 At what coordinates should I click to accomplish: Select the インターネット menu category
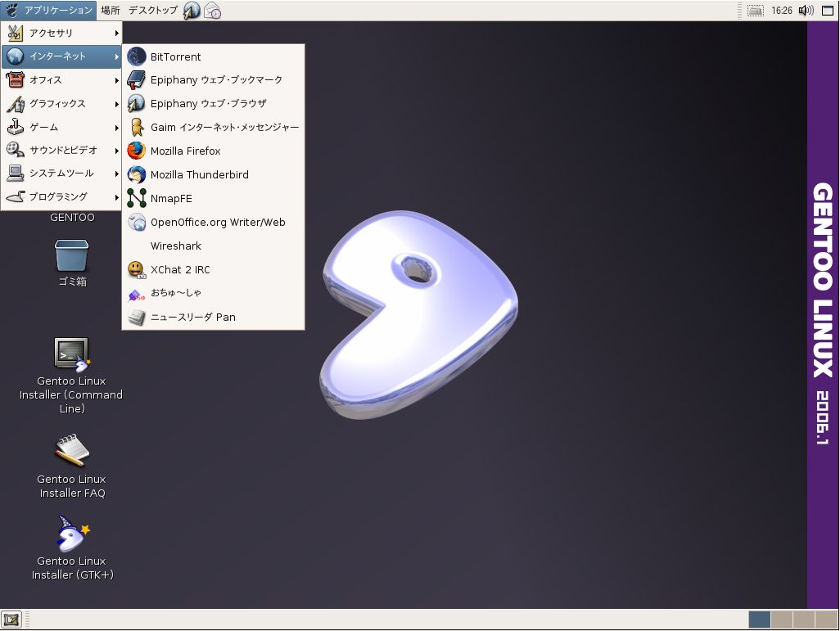pos(61,56)
